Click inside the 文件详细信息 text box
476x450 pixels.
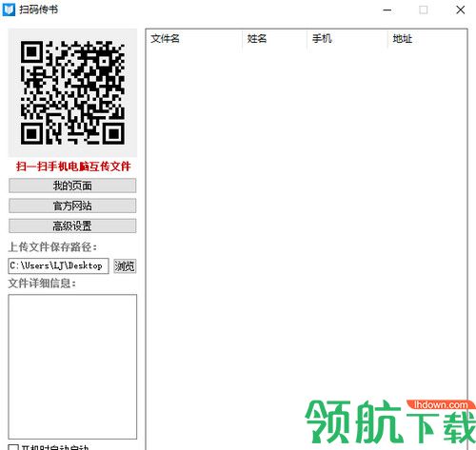pyautogui.click(x=72, y=366)
